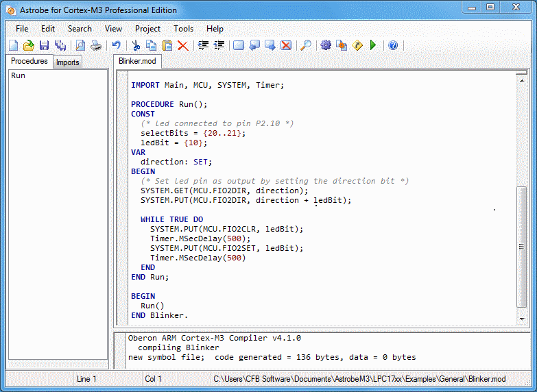Open Print Preview from the toolbar
The width and height of the screenshot is (537, 392).
[x=80, y=45]
